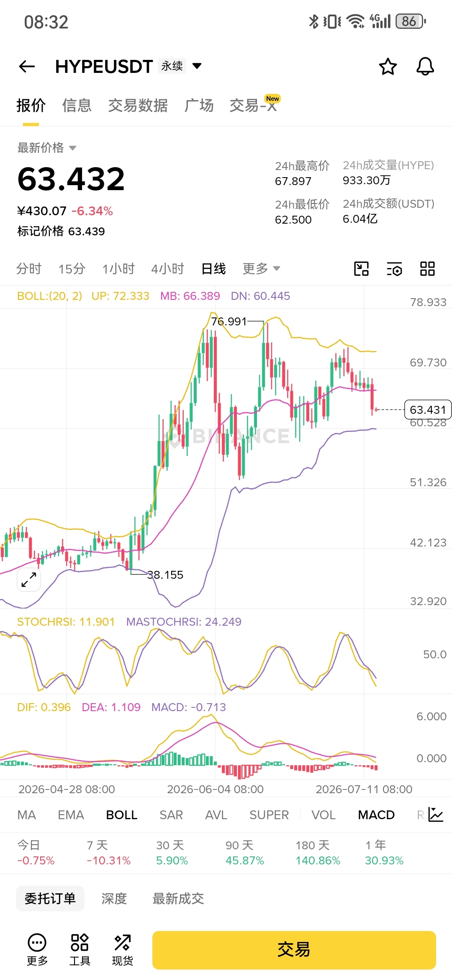This screenshot has height=980, width=452.
Task: Toggle the VOL sub-indicator
Action: pyautogui.click(x=324, y=815)
